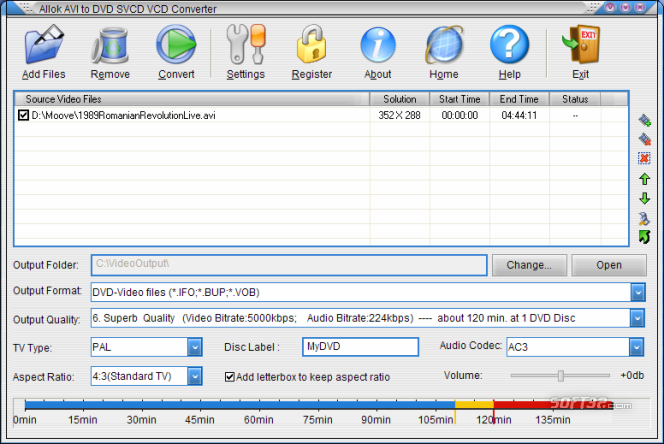Screen dimensions: 664x444
Task: Click the 00:00:00 start time cell
Action: click(459, 115)
